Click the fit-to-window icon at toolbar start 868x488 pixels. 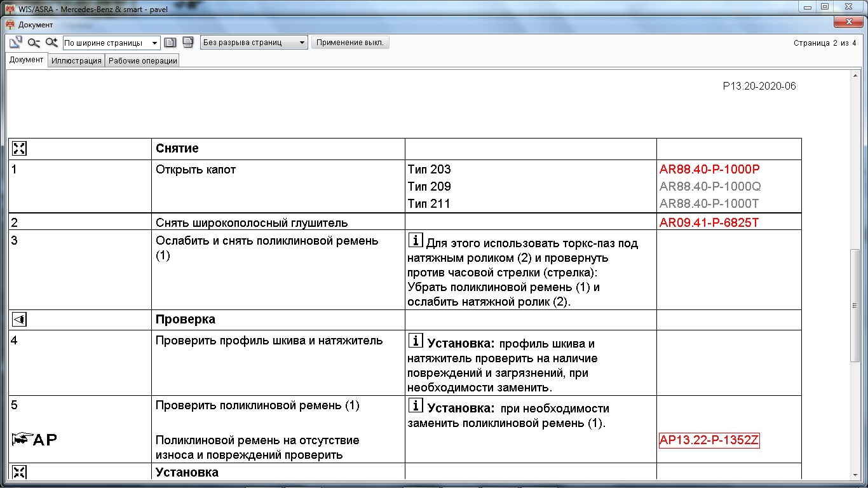click(16, 43)
